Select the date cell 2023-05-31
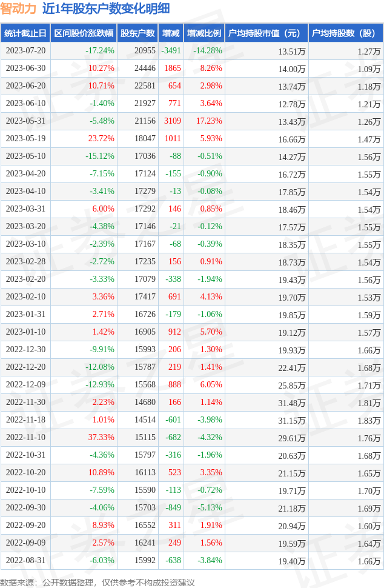 point(25,121)
